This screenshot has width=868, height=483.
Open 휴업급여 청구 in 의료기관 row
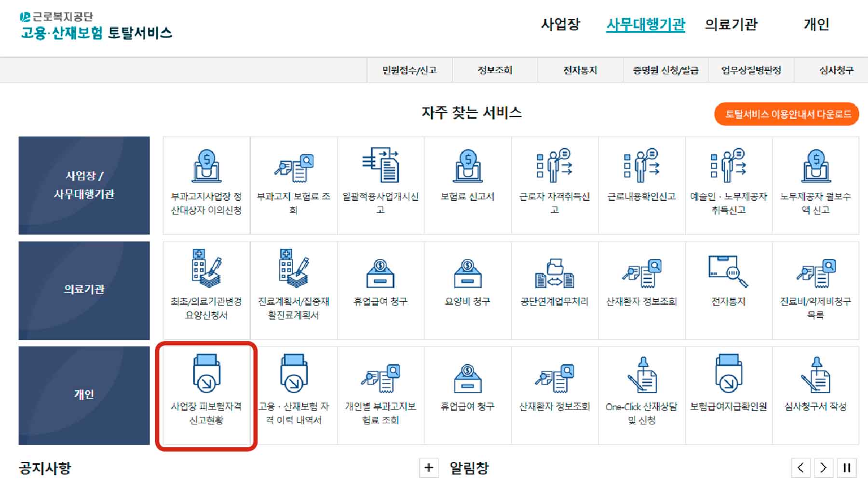click(381, 291)
